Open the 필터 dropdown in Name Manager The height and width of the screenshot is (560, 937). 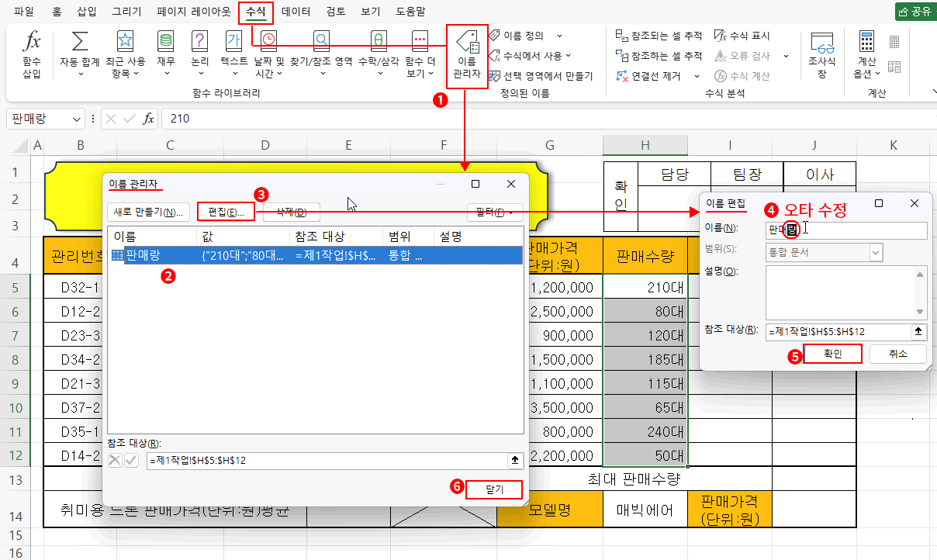click(494, 212)
